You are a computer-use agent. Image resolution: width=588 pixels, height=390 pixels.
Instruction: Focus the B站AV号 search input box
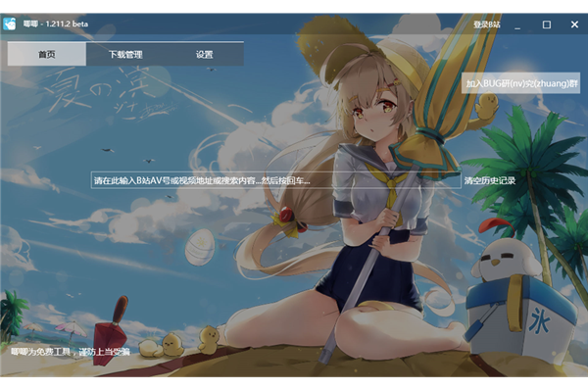[275, 180]
